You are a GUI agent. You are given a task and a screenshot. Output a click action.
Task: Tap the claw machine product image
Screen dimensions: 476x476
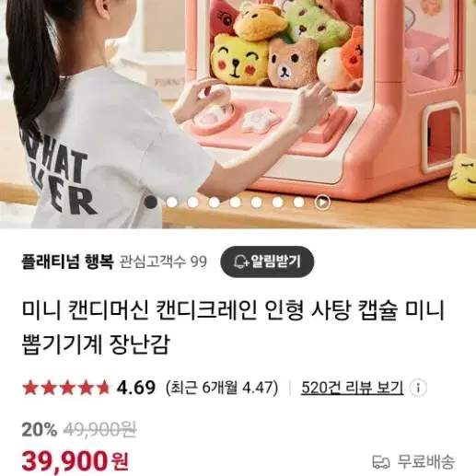coord(238,114)
